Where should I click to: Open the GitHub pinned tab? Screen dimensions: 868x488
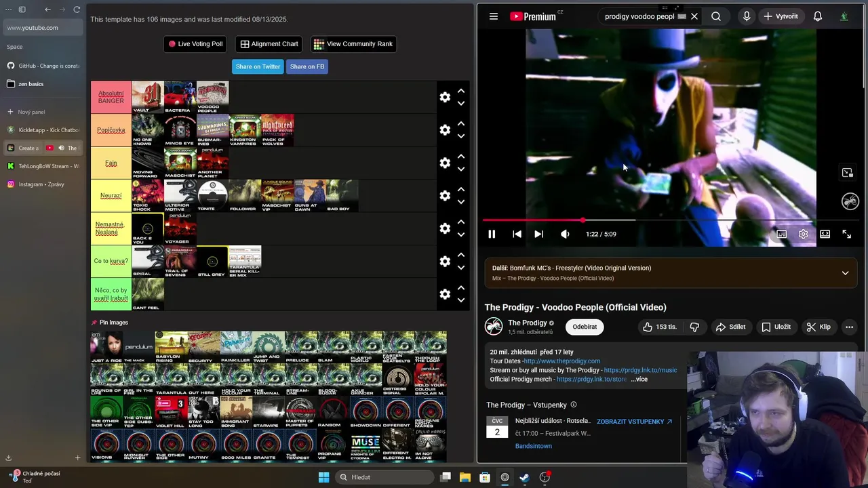[x=43, y=66]
